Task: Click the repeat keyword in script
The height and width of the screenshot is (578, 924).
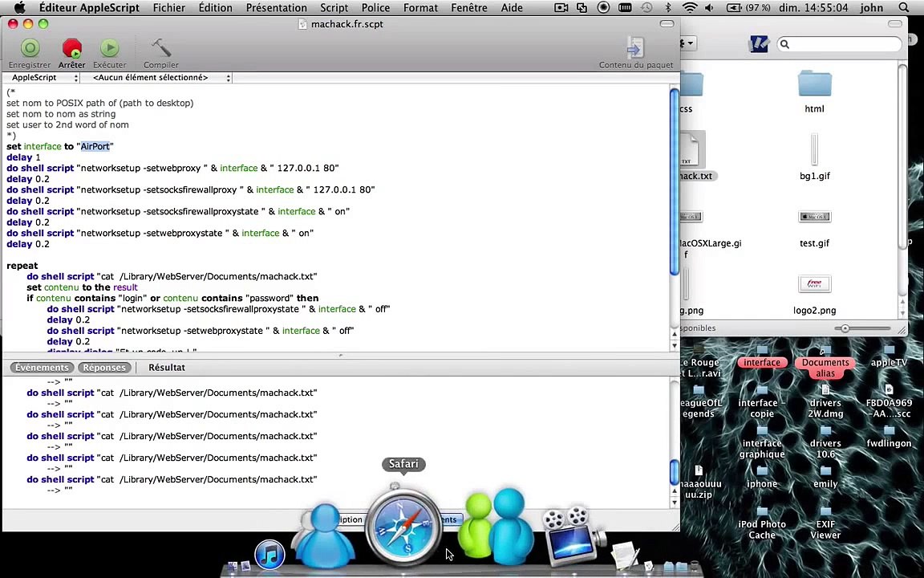Action: (22, 266)
